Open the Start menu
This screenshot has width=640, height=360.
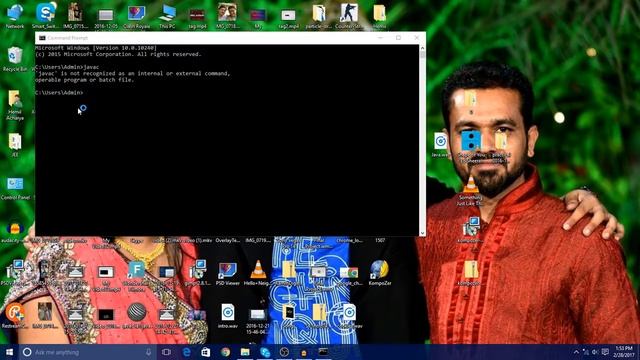pos(9,352)
